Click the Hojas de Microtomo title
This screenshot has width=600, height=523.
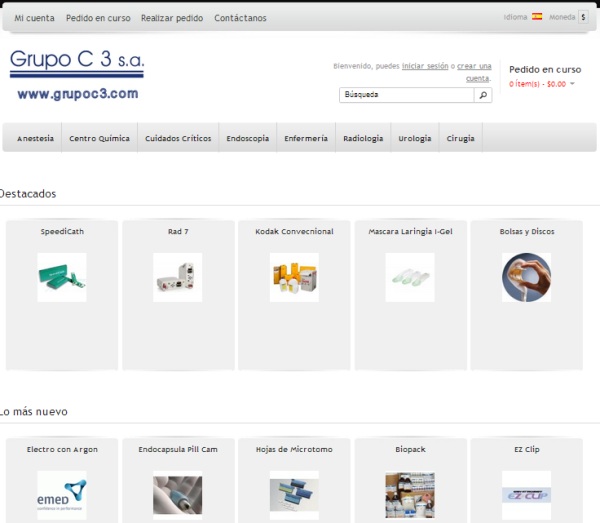(x=294, y=450)
